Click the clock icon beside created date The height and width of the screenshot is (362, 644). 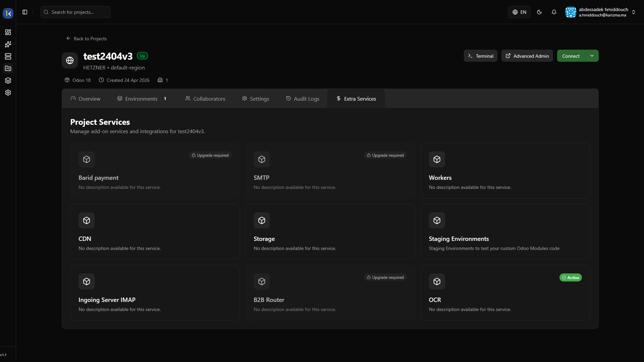(x=101, y=80)
